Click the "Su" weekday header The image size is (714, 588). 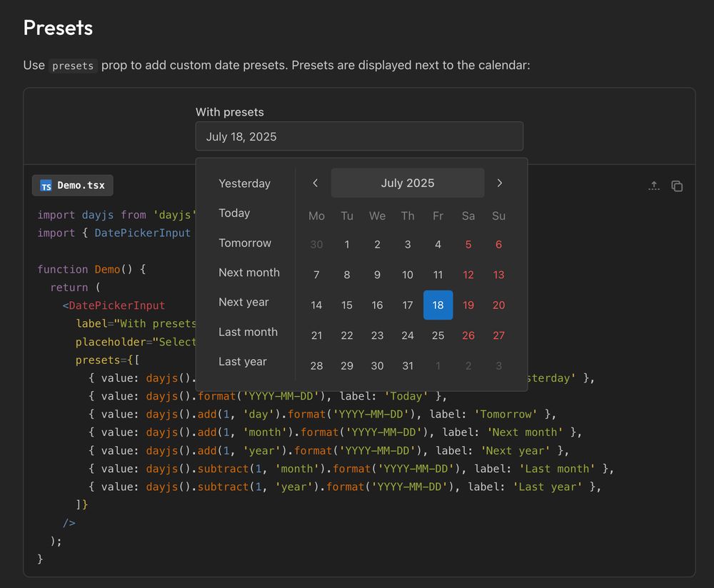tap(498, 216)
